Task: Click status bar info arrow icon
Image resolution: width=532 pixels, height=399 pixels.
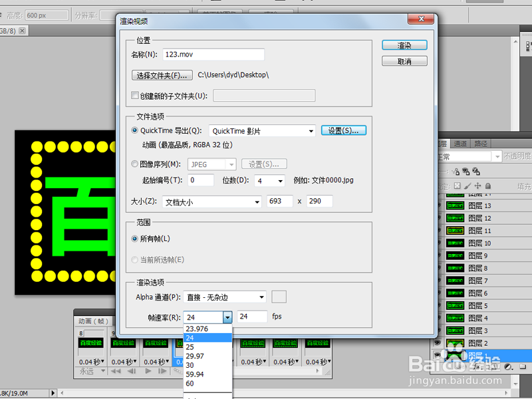Action: pyautogui.click(x=53, y=393)
